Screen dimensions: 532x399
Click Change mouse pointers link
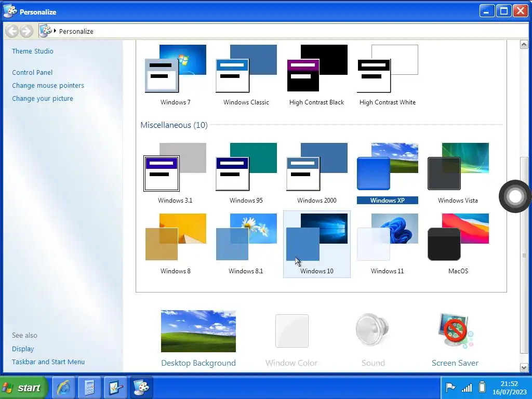(48, 86)
